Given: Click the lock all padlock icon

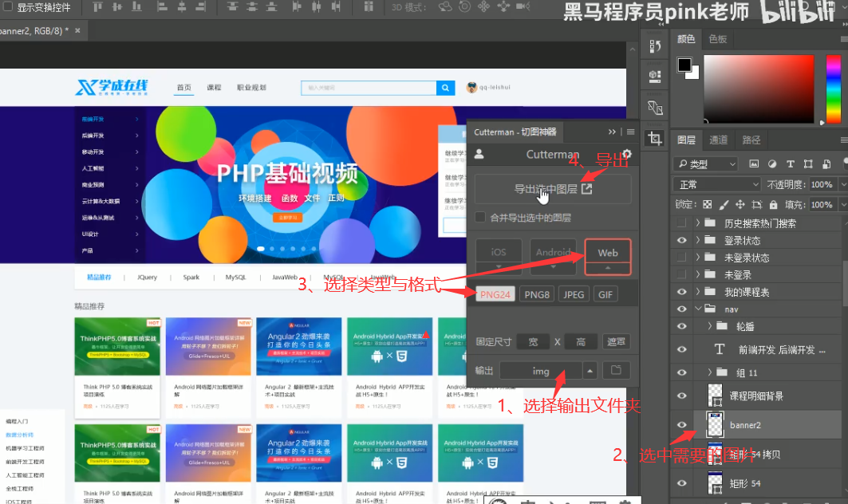Looking at the screenshot, I should click(x=773, y=204).
